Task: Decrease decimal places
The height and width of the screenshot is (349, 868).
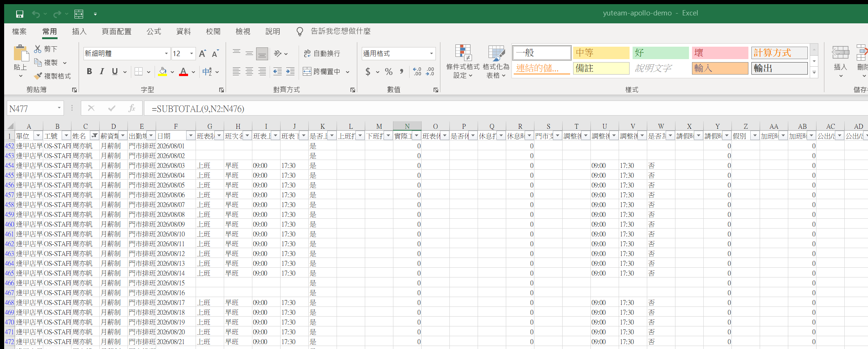Action: [x=430, y=72]
